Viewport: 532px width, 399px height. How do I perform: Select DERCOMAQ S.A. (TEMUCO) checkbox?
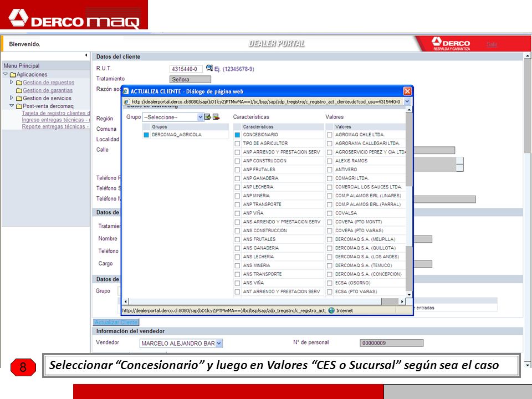pyautogui.click(x=329, y=265)
